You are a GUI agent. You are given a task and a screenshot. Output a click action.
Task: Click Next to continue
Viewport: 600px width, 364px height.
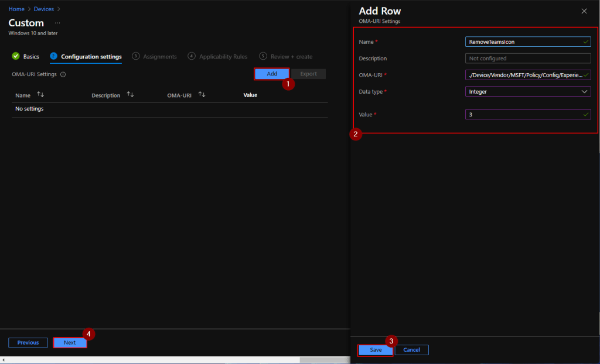(70, 342)
